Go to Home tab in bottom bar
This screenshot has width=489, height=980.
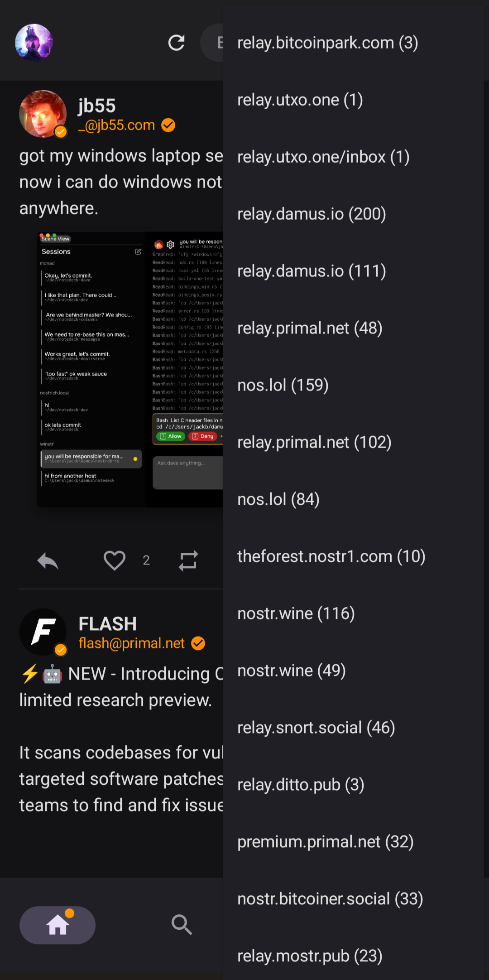click(58, 925)
